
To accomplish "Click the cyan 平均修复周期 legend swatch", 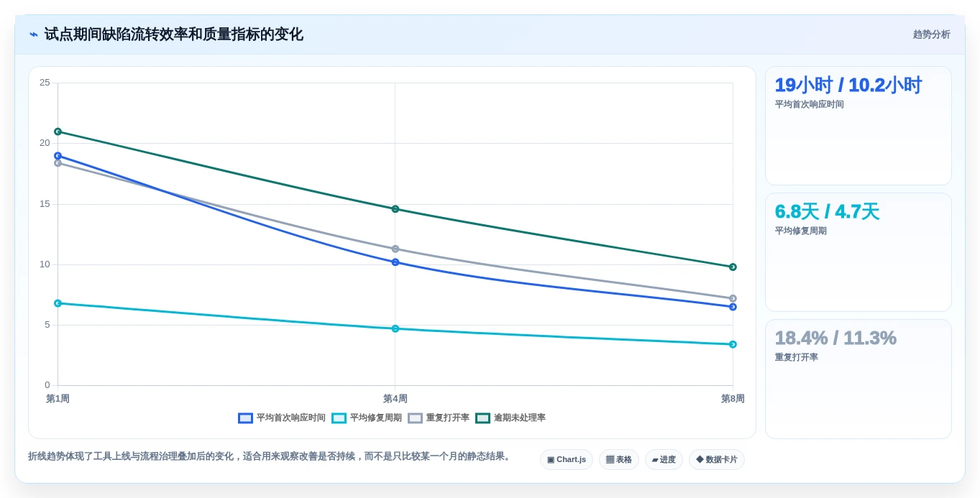I will click(339, 418).
